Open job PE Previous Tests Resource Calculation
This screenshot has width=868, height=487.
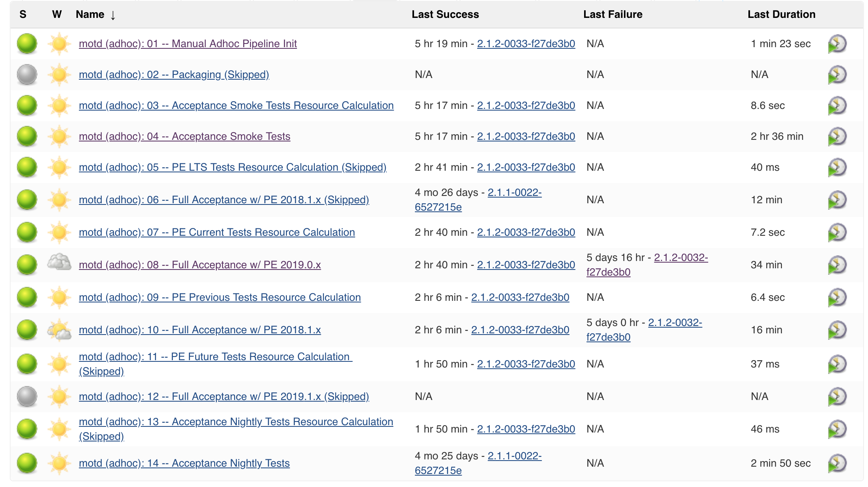[x=220, y=297]
